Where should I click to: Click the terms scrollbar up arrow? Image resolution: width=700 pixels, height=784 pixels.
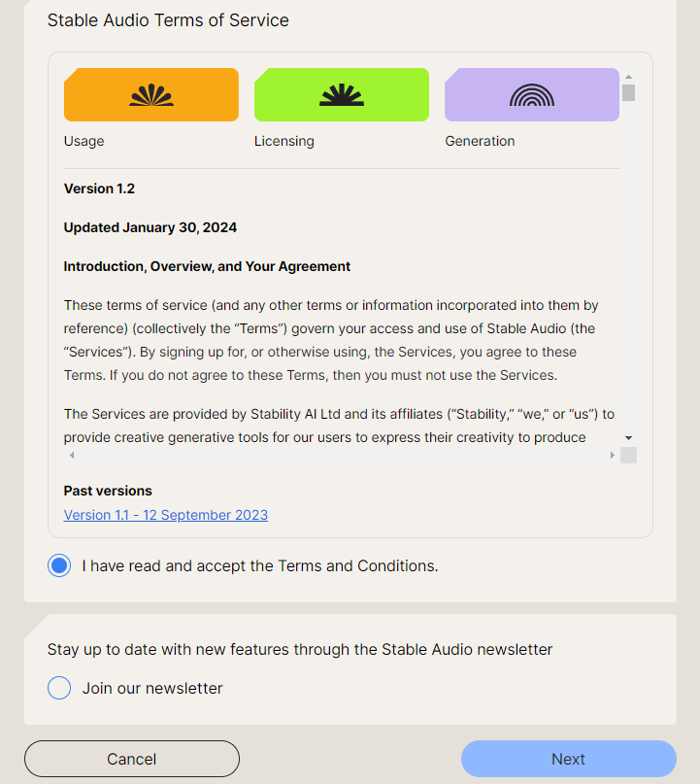click(x=628, y=77)
